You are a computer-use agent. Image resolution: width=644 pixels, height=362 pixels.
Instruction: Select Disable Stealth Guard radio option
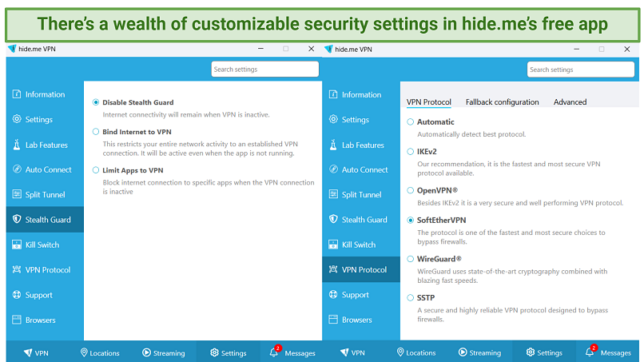96,102
